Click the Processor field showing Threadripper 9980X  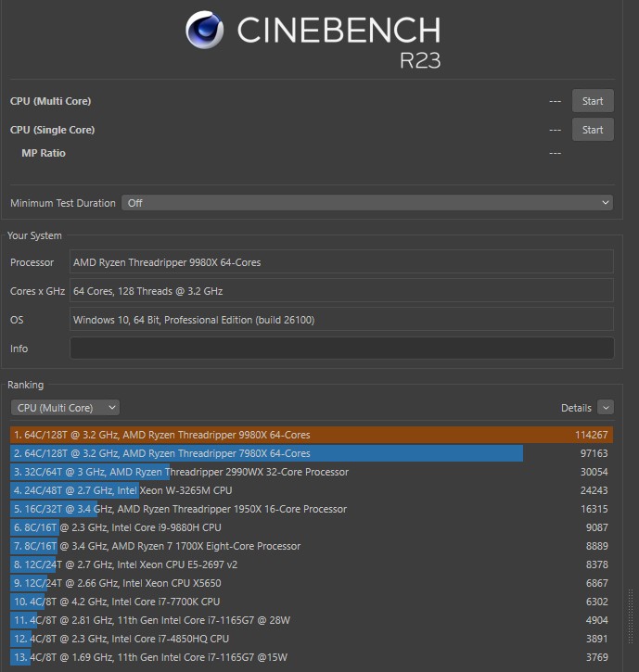[342, 262]
